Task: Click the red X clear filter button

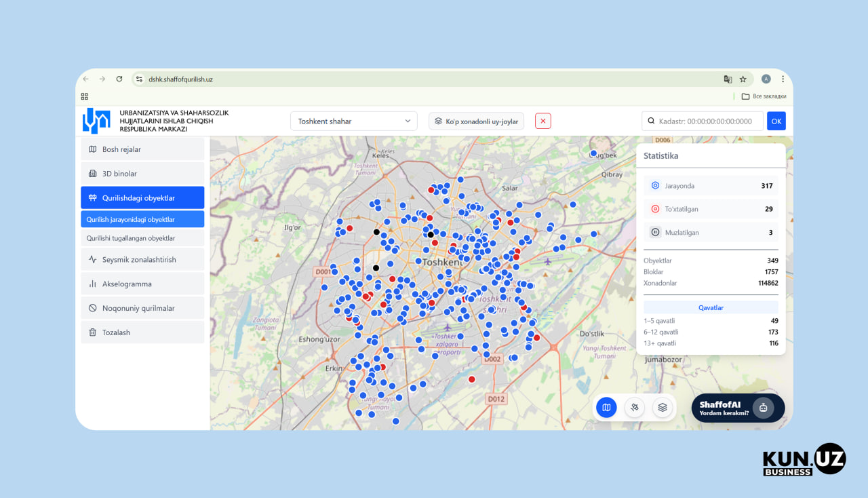Action: pyautogui.click(x=542, y=121)
